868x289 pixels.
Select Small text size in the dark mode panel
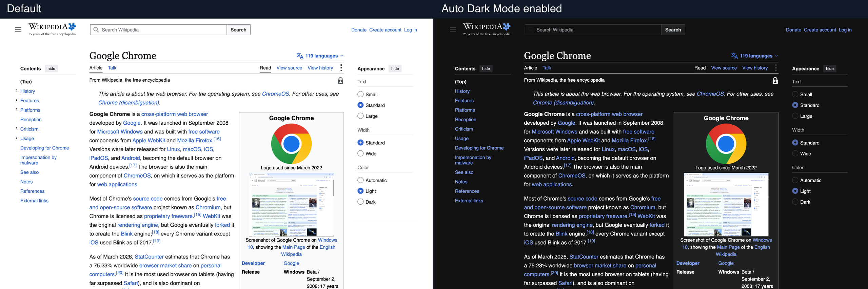point(795,94)
